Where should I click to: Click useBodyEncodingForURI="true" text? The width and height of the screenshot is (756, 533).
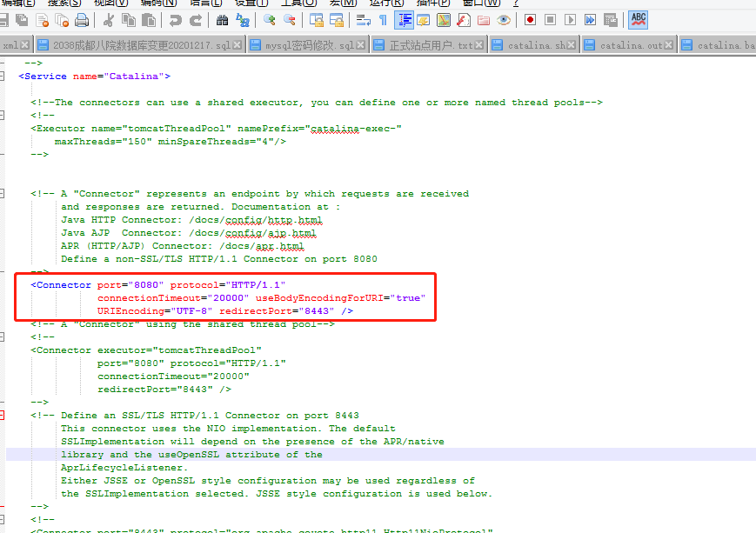(x=340, y=298)
